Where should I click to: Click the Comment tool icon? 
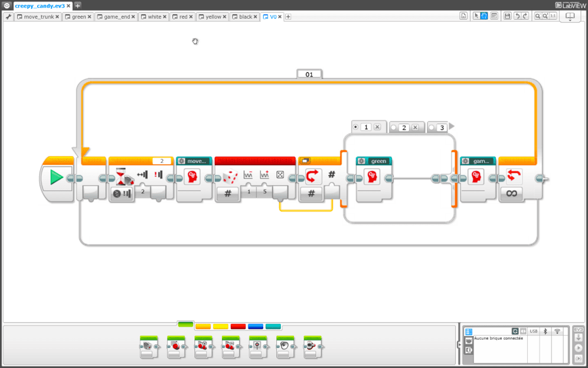tap(494, 17)
